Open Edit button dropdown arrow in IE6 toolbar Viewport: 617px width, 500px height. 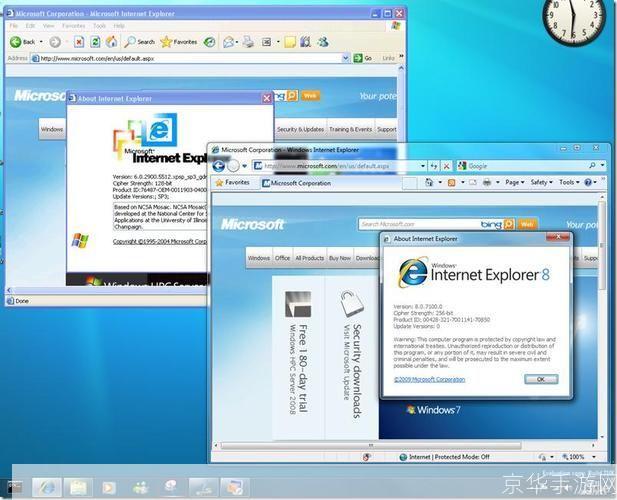tap(278, 42)
